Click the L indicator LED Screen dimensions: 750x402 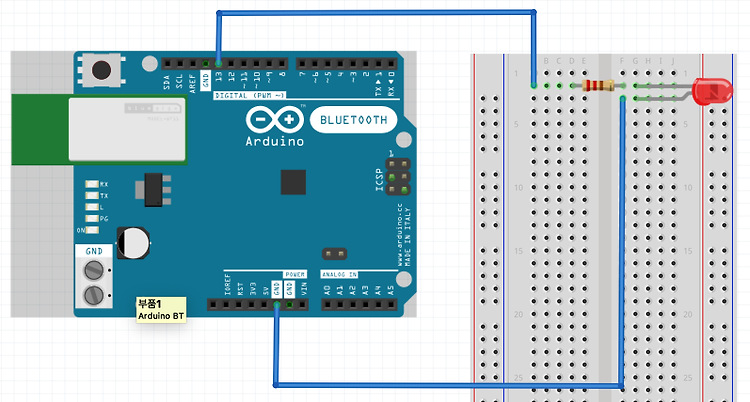(92, 207)
